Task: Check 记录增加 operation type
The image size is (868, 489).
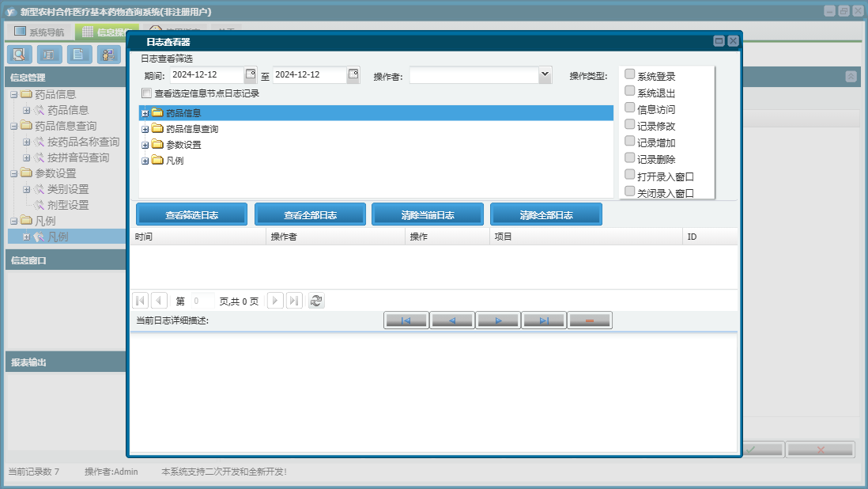Action: pyautogui.click(x=629, y=141)
